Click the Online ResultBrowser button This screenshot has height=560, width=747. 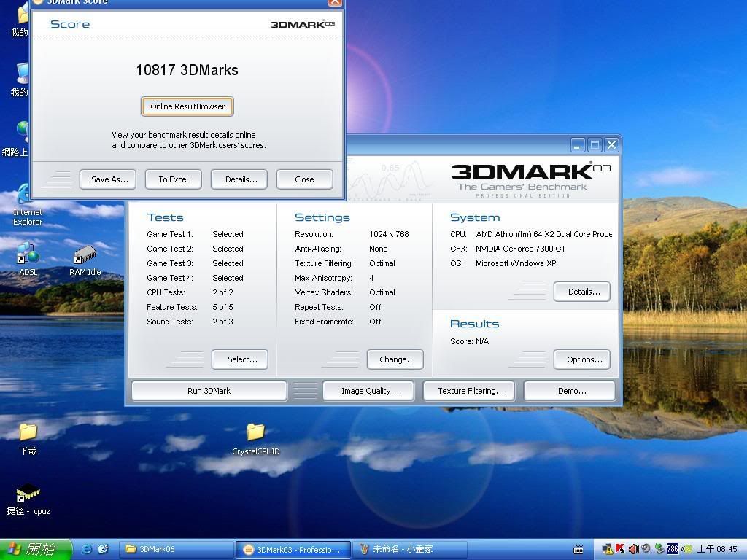coord(187,106)
